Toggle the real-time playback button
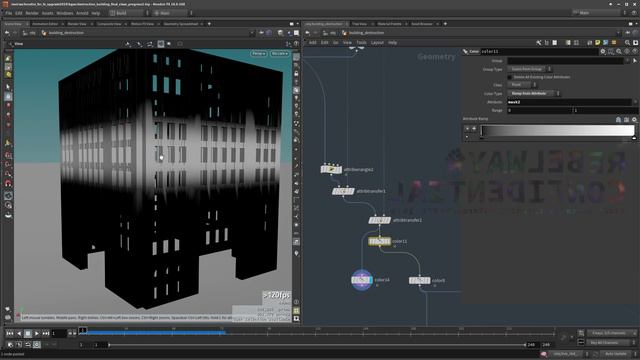 37,345
